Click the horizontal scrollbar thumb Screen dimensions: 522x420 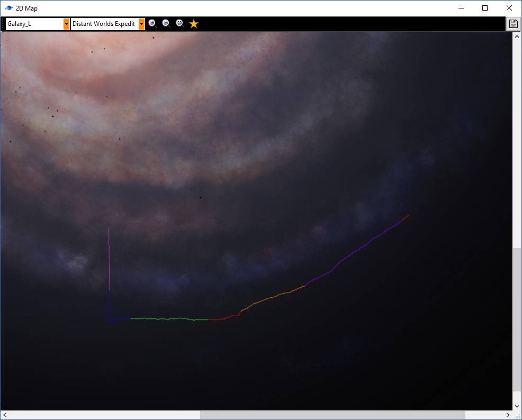[332, 415]
